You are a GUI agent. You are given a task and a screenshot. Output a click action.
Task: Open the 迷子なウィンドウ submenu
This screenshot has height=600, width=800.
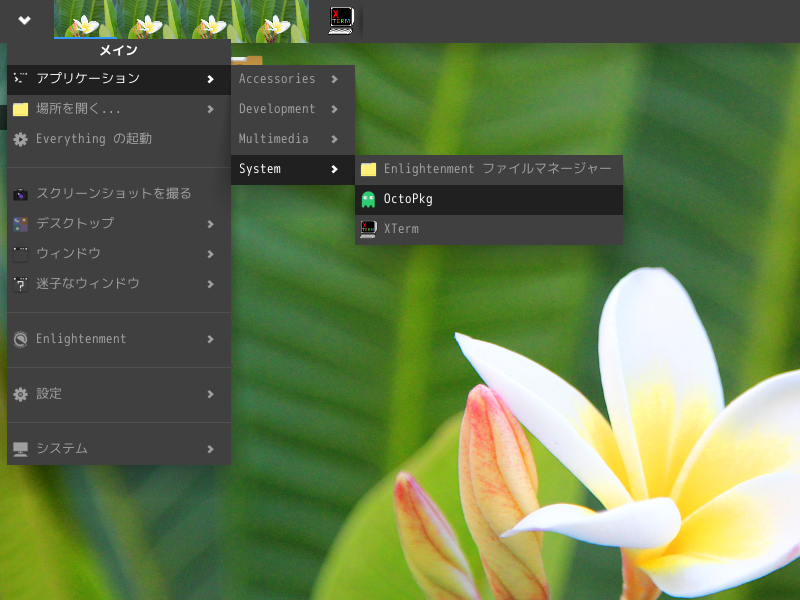(x=119, y=284)
